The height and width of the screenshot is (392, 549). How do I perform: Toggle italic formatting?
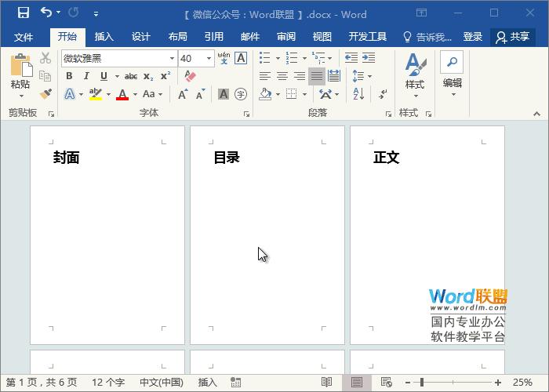pos(86,76)
